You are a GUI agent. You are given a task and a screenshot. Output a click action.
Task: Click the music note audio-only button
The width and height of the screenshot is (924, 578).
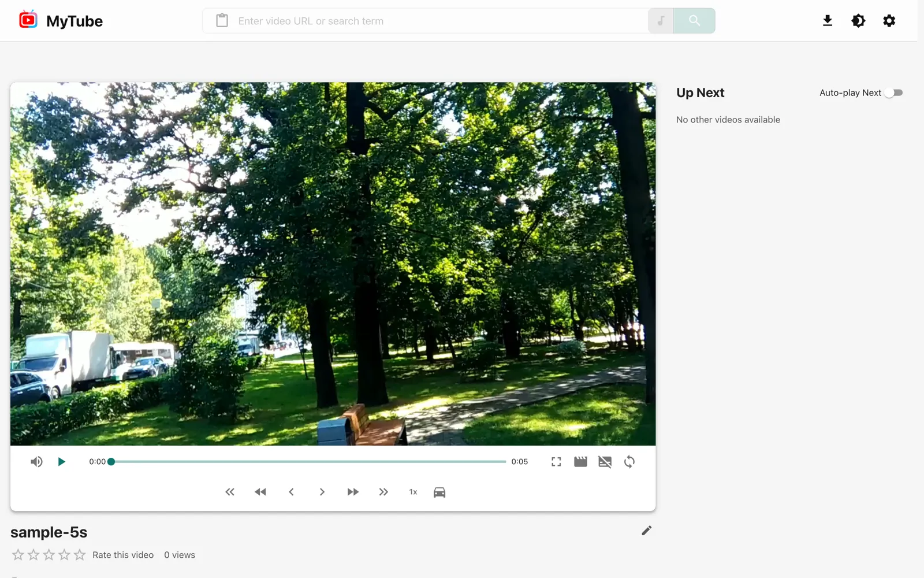click(x=661, y=21)
